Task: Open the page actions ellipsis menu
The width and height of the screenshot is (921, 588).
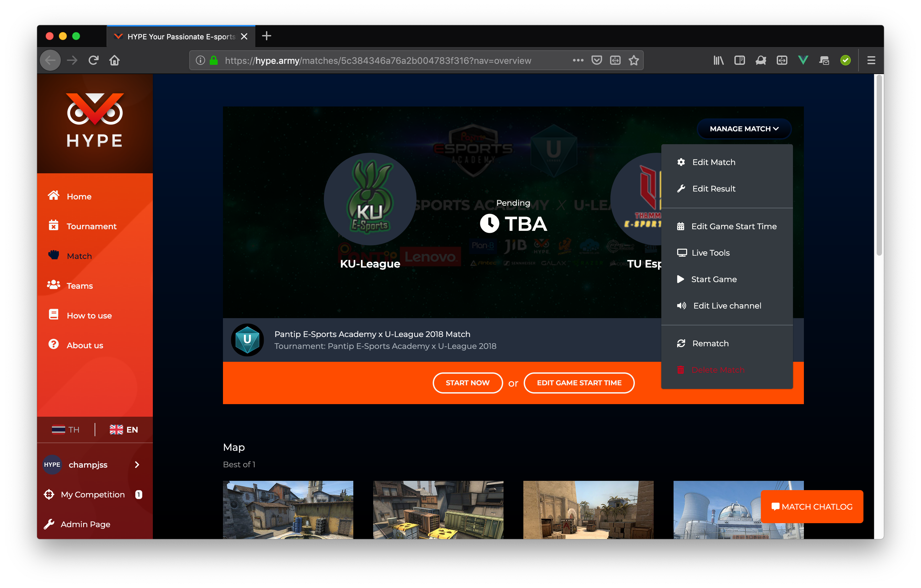Action: coord(578,61)
